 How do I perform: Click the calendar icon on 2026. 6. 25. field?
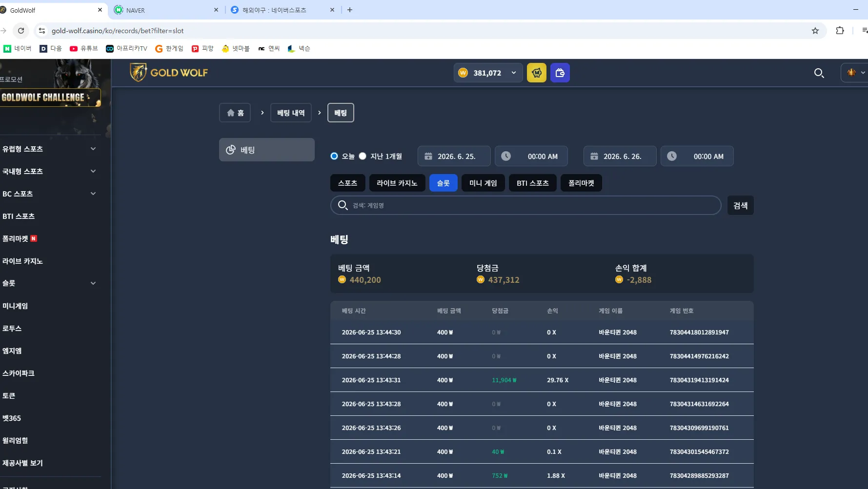pos(428,156)
